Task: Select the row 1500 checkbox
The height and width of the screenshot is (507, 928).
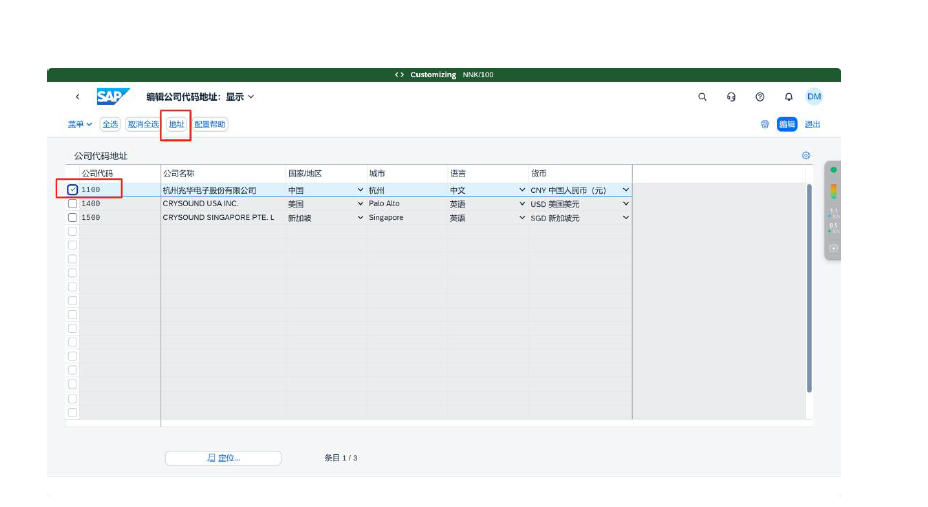Action: tap(72, 217)
